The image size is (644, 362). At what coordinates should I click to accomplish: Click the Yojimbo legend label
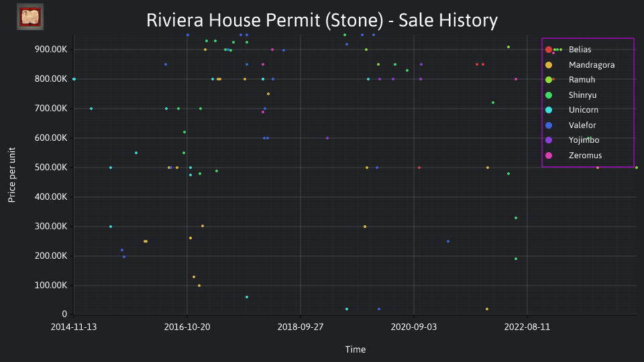[584, 140]
